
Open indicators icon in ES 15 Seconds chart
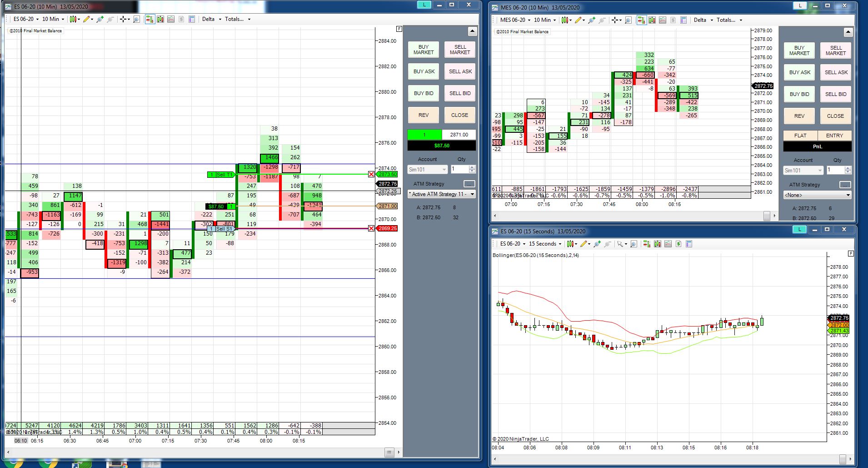657,244
